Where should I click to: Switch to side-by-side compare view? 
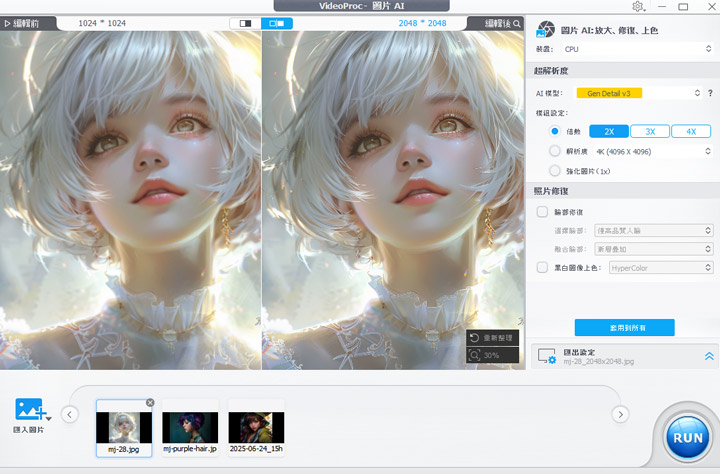(277, 23)
